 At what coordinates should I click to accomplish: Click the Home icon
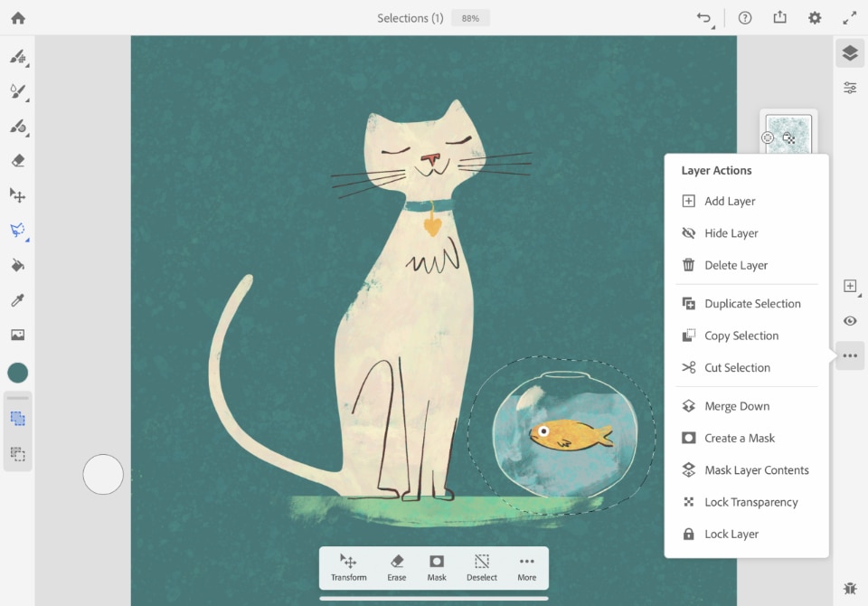18,18
